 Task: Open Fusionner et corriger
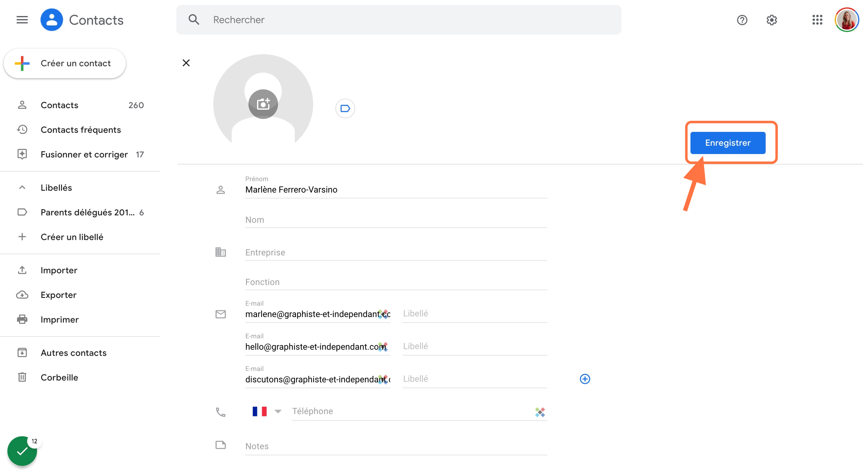pos(84,154)
